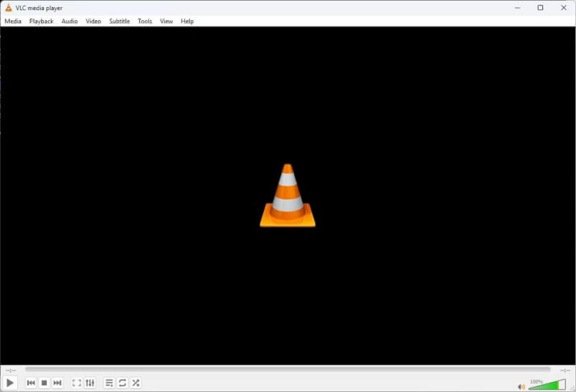
Task: Open the View menu
Action: tap(166, 22)
